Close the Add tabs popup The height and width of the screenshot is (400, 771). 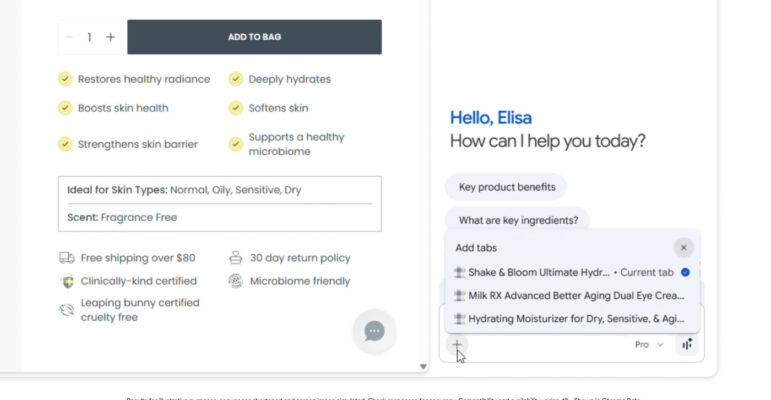[x=683, y=247]
